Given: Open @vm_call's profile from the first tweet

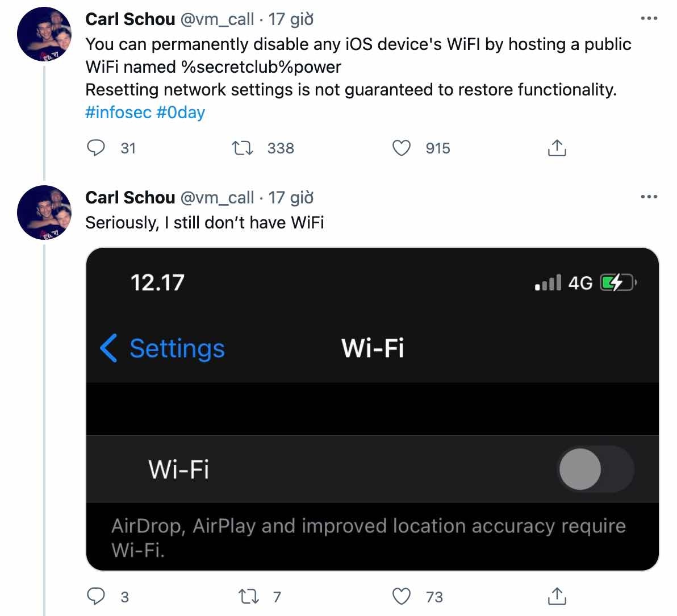Looking at the screenshot, I should [x=218, y=19].
